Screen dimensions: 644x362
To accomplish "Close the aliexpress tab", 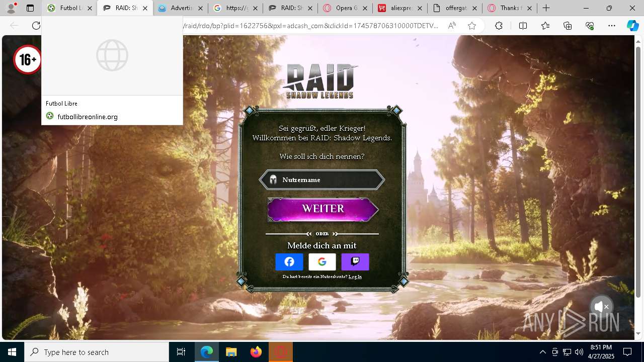I will coord(420,8).
